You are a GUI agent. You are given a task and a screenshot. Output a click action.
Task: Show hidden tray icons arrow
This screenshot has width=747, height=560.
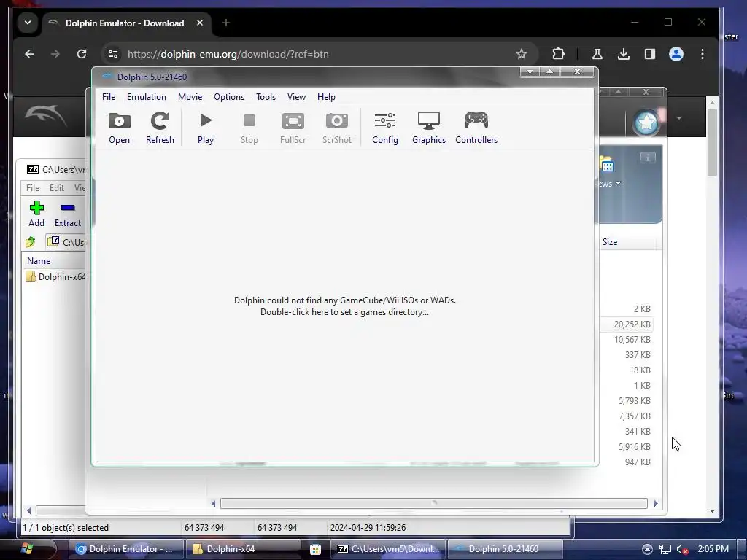[647, 549]
